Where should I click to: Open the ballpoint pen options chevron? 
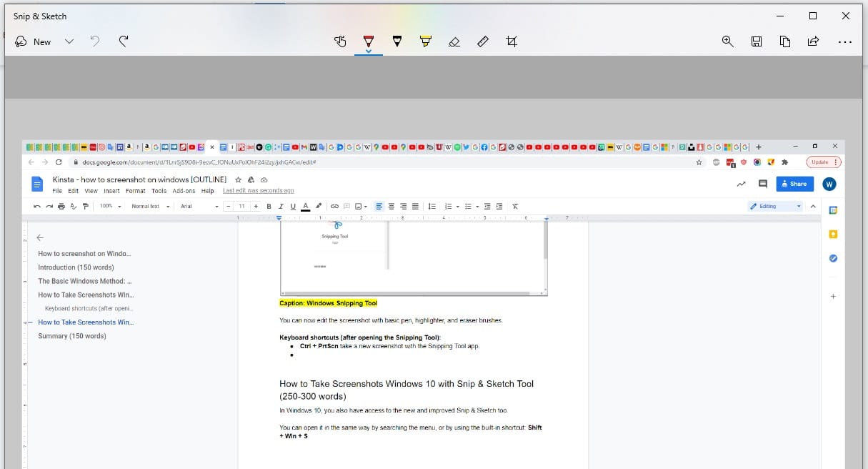coord(369,51)
